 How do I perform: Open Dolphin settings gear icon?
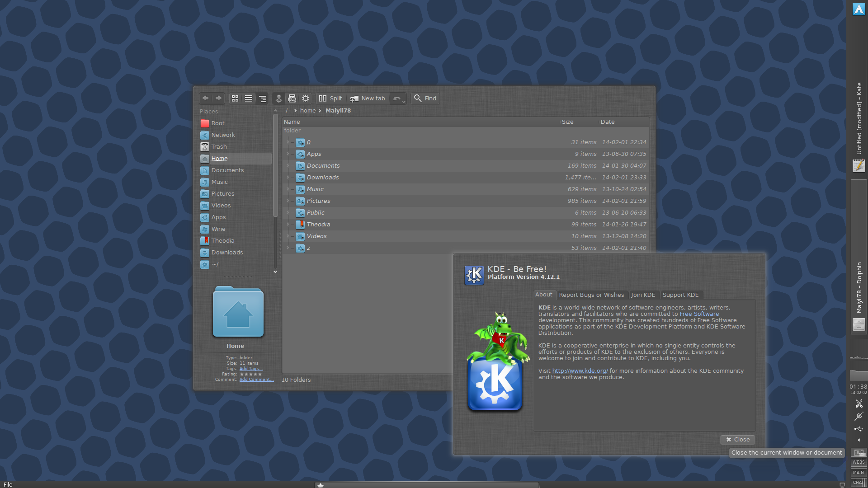click(306, 98)
